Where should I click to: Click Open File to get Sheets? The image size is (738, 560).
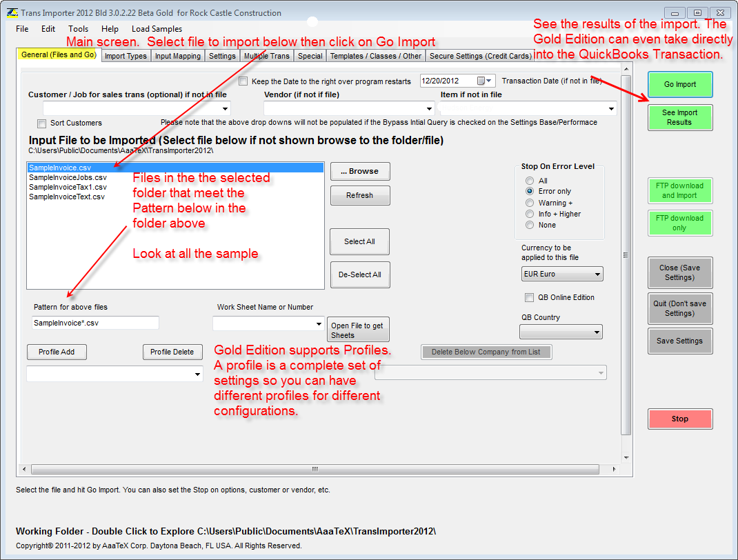click(x=358, y=330)
